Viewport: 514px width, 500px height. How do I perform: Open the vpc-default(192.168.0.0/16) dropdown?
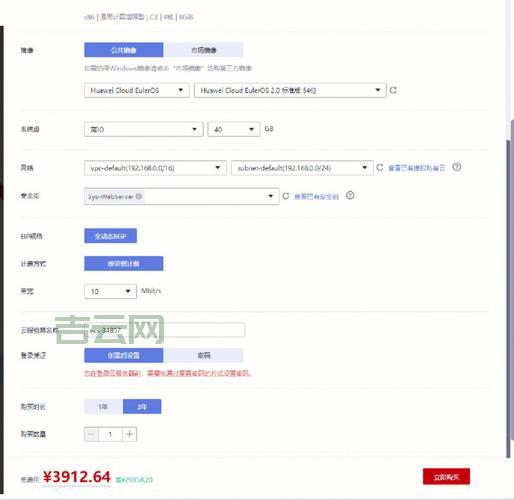pos(155,168)
